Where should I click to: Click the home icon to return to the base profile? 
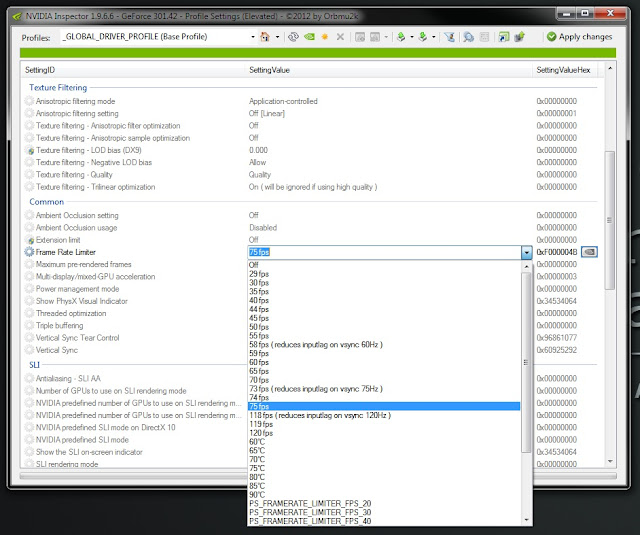(x=265, y=37)
